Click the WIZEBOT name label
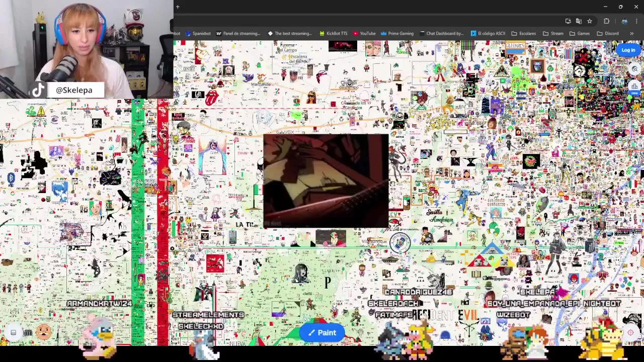This screenshot has width=644, height=362. tap(513, 315)
